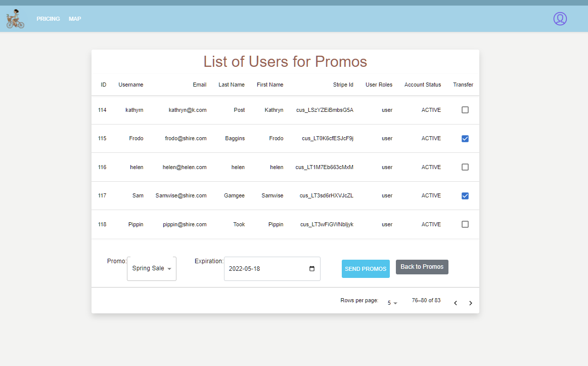The width and height of the screenshot is (588, 366).
Task: Navigate to MAP page
Action: [x=75, y=19]
